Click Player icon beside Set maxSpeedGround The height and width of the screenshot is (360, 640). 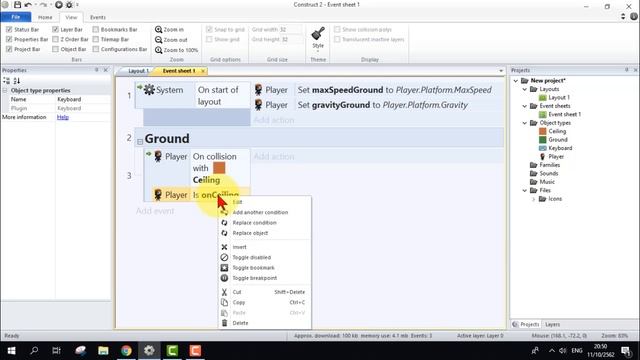click(258, 90)
